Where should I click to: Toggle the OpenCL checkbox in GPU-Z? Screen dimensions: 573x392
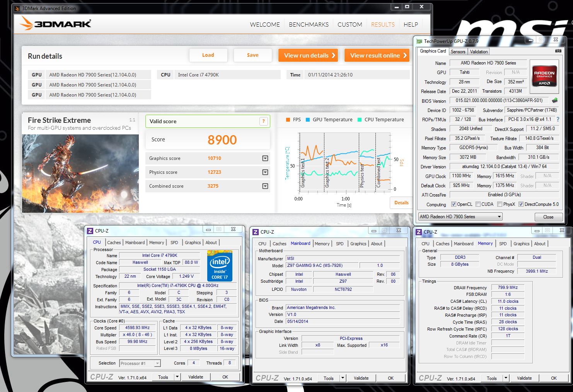pos(454,204)
